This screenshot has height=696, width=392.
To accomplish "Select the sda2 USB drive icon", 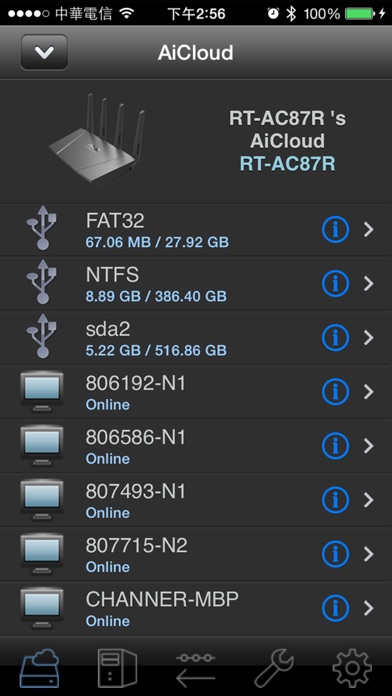I will (x=42, y=336).
